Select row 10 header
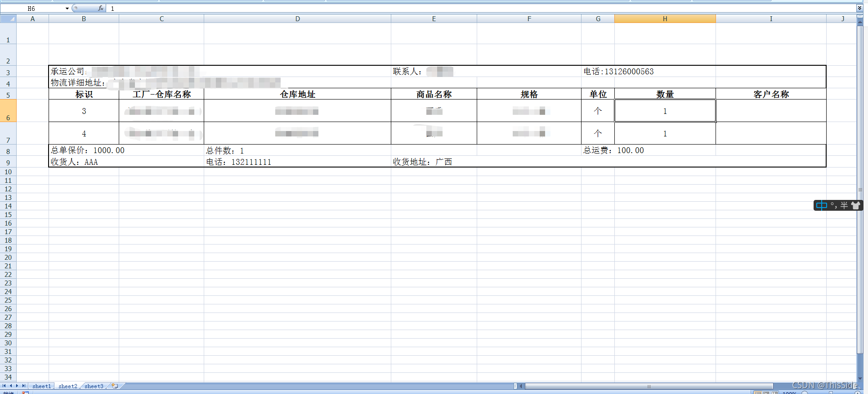The height and width of the screenshot is (394, 868). pyautogui.click(x=8, y=172)
